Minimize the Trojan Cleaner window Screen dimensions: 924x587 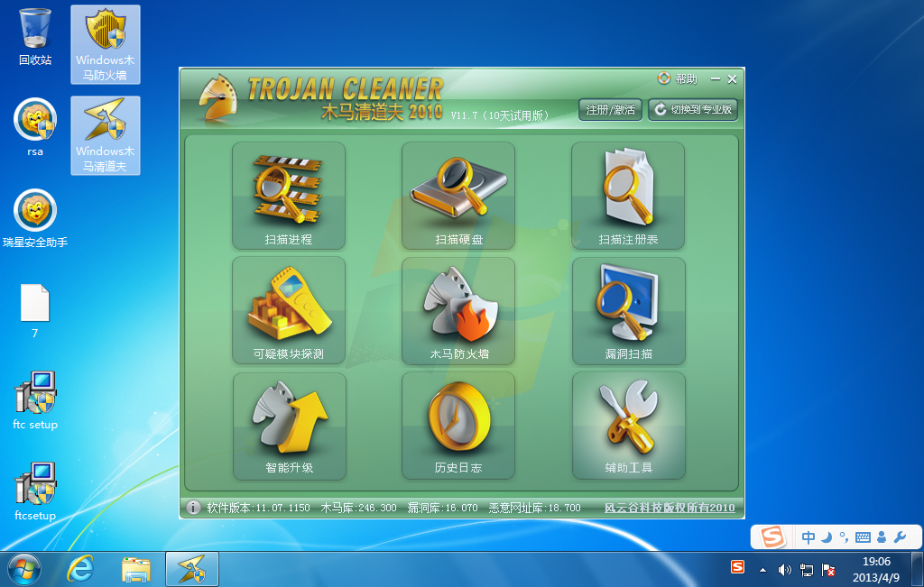[716, 78]
